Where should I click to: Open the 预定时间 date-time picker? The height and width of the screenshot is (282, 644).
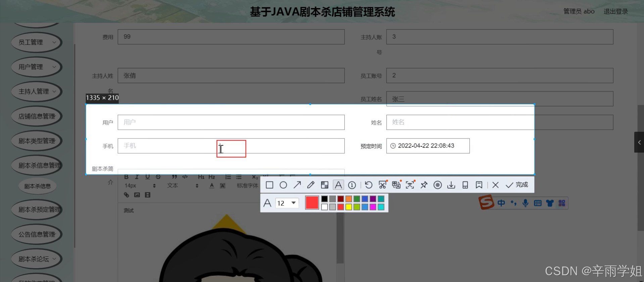point(428,146)
